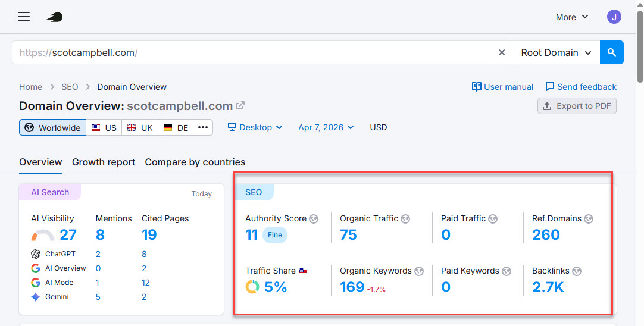The height and width of the screenshot is (326, 644).
Task: Open the User manual link
Action: (x=503, y=87)
